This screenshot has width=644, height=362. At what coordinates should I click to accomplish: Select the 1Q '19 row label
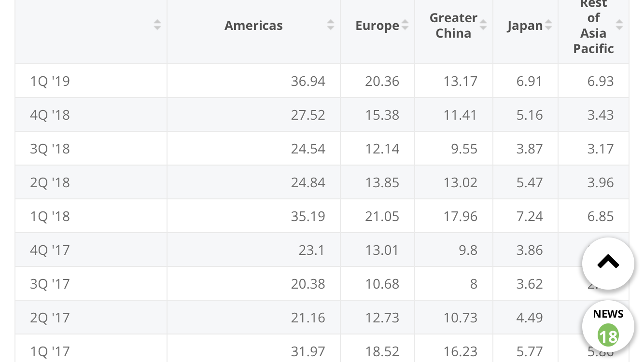50,81
